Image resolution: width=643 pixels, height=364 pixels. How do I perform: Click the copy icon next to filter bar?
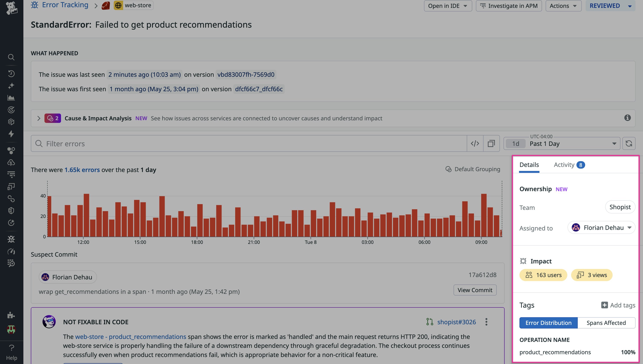tap(491, 144)
